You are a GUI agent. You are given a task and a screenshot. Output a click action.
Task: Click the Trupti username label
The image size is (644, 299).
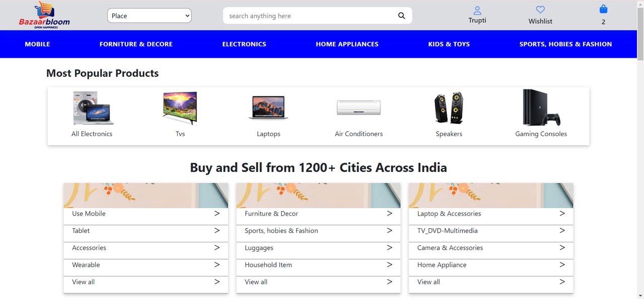tap(477, 21)
